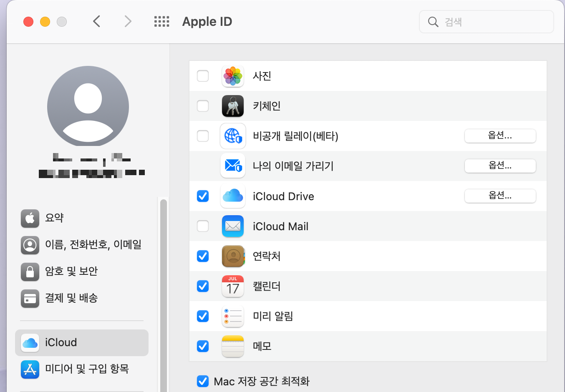Click the Hide My Email envelope icon

tap(233, 166)
